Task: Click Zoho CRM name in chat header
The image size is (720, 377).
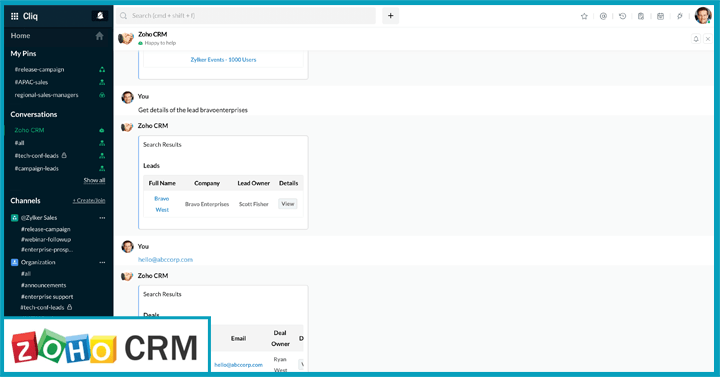Action: pos(152,34)
